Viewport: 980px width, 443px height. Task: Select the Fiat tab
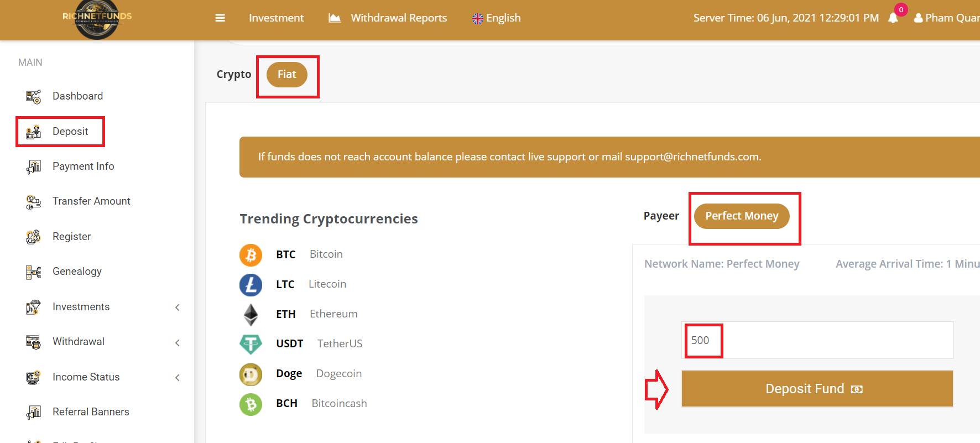tap(286, 75)
